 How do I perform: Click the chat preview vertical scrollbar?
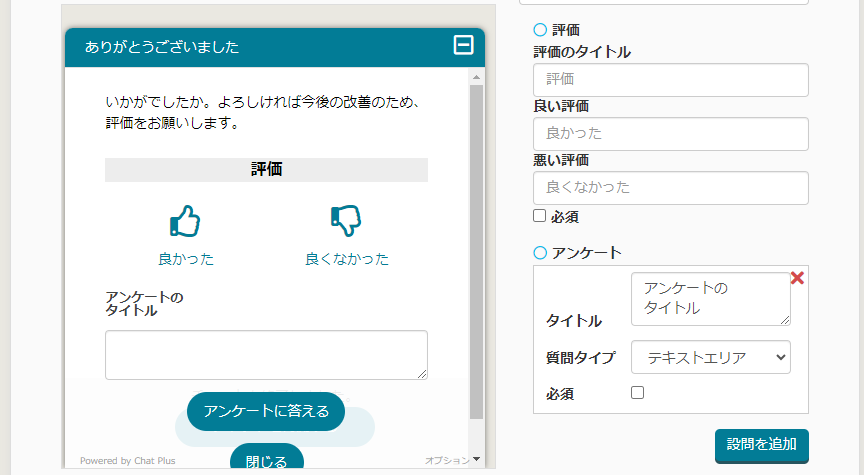coord(476,250)
